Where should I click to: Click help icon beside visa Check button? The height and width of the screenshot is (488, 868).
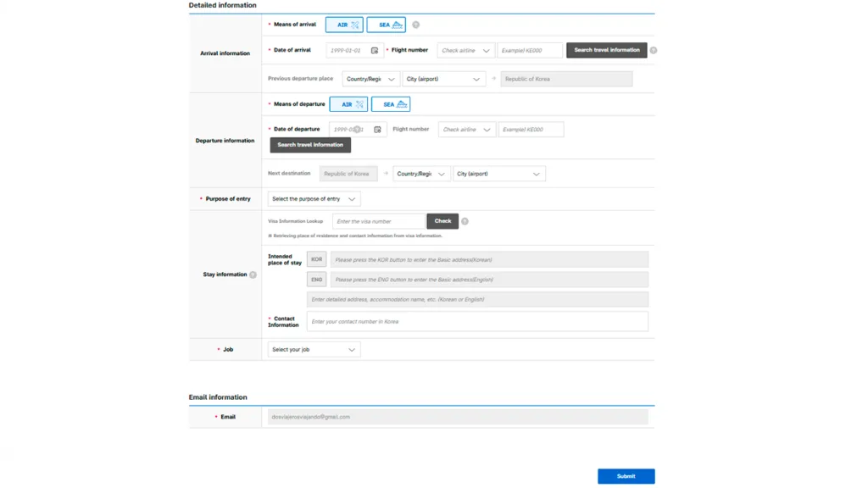click(x=465, y=221)
